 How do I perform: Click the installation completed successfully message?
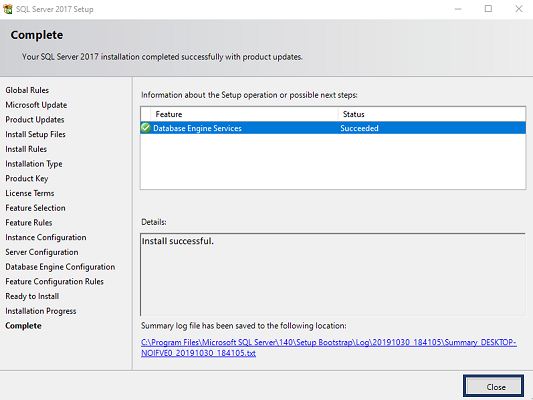162,57
